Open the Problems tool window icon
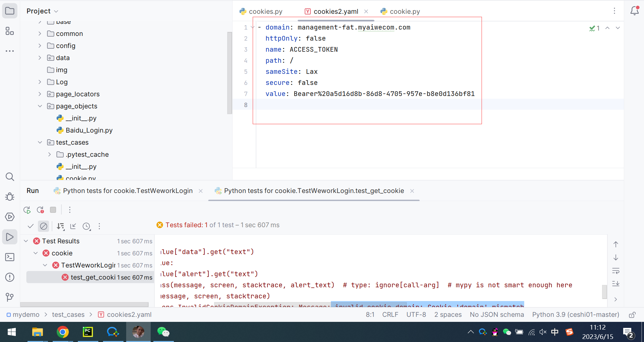This screenshot has height=342, width=644. tap(10, 277)
